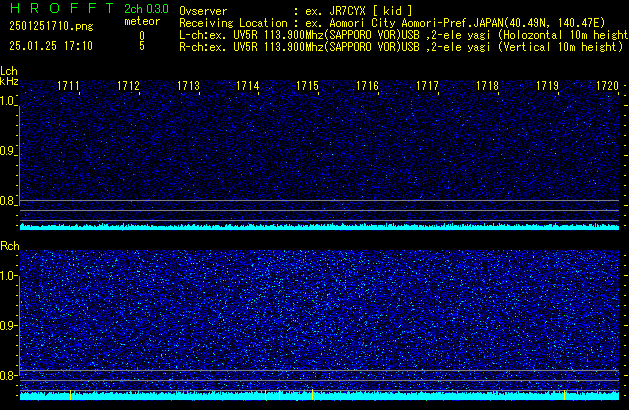The image size is (629, 410).
Task: Click the 'Receiving Location' Aomori City line
Action: pos(392,23)
